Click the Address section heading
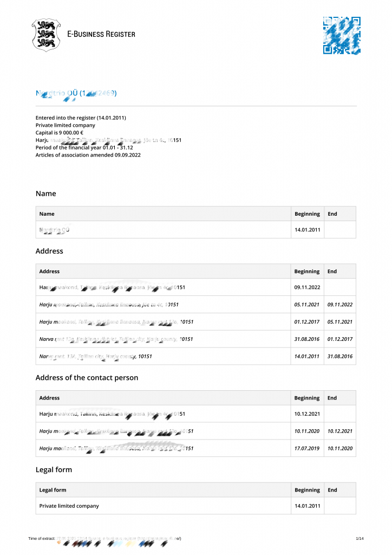Image resolution: width=392 pixels, height=555 pixels. pyautogui.click(x=49, y=251)
